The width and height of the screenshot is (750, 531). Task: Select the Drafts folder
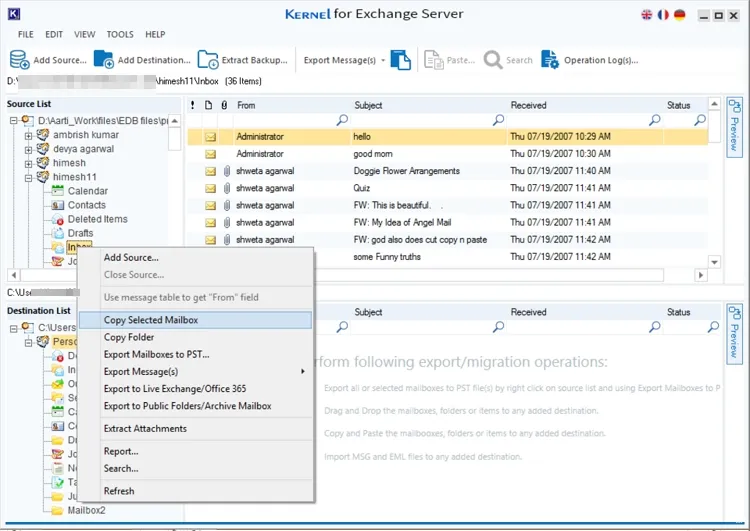[x=80, y=233]
